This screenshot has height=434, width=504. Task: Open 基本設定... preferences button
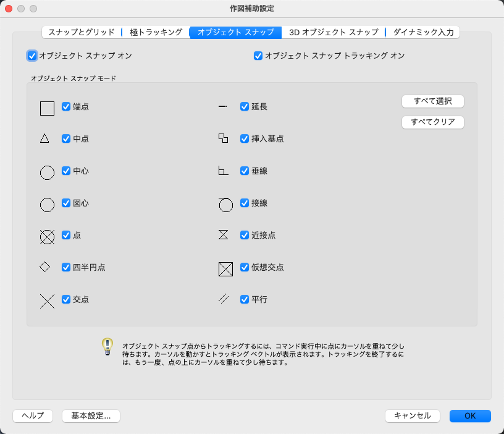91,415
